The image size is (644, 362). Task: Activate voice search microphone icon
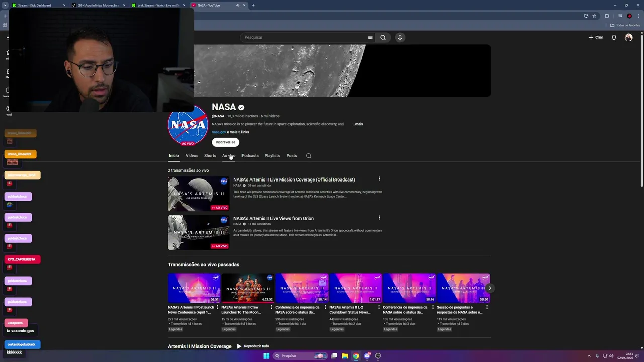[x=400, y=37]
